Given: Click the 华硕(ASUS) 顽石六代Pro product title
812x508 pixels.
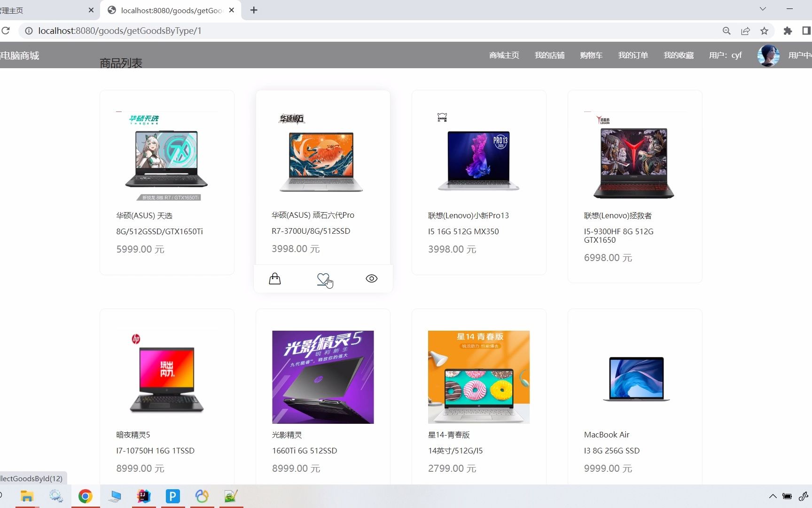Looking at the screenshot, I should point(313,215).
